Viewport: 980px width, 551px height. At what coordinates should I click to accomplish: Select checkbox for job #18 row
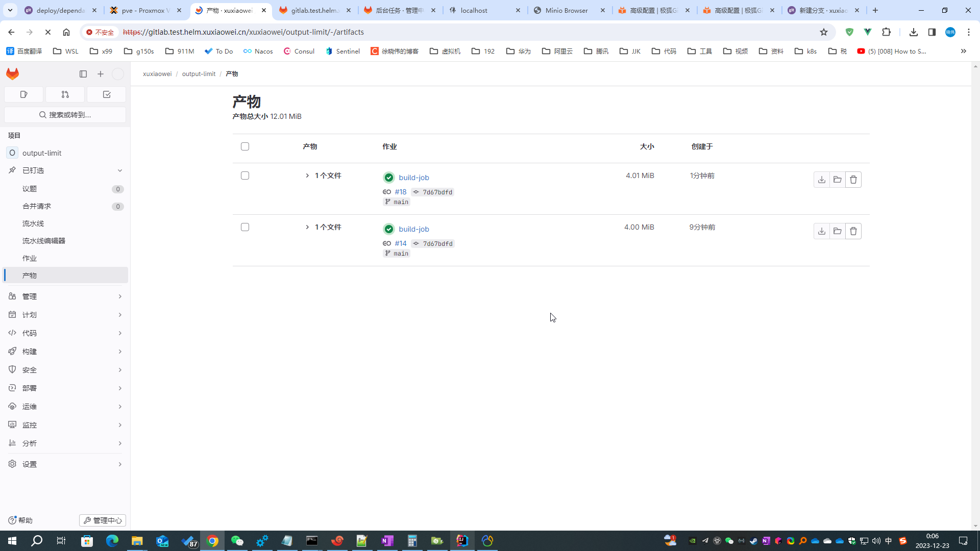tap(245, 176)
